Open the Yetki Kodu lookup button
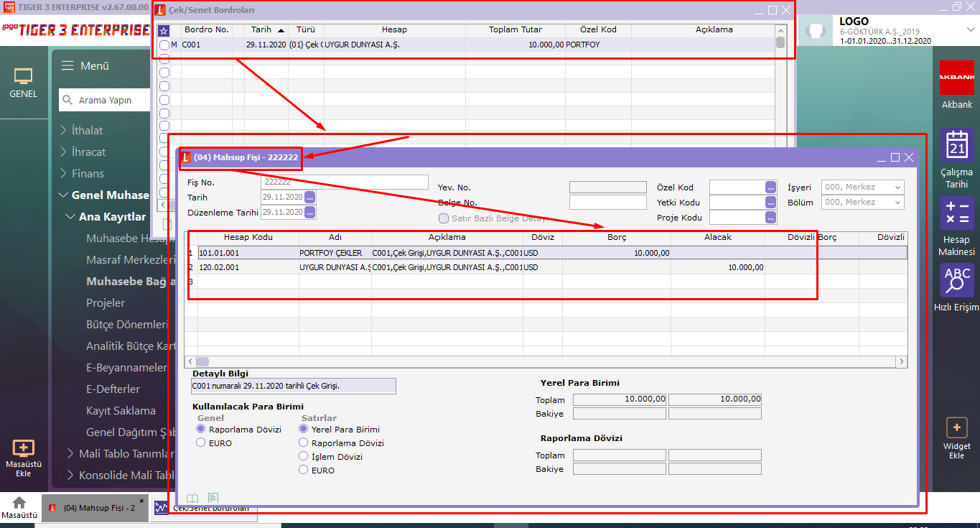 click(x=771, y=203)
